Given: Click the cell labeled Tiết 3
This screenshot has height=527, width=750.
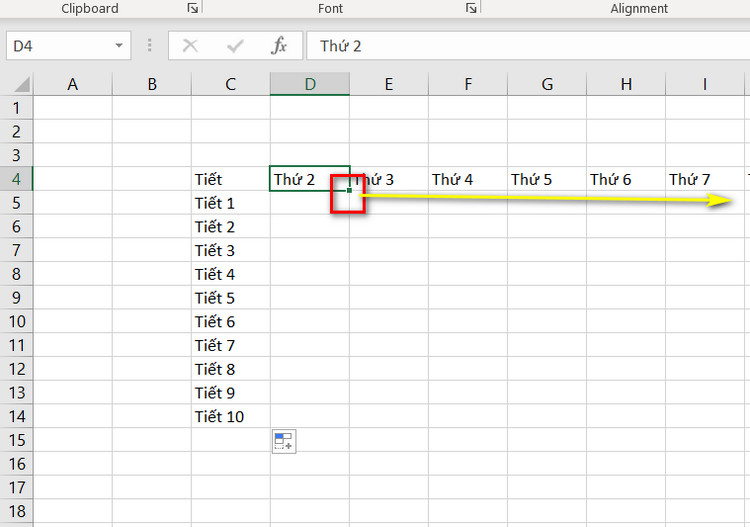Looking at the screenshot, I should pyautogui.click(x=231, y=250).
